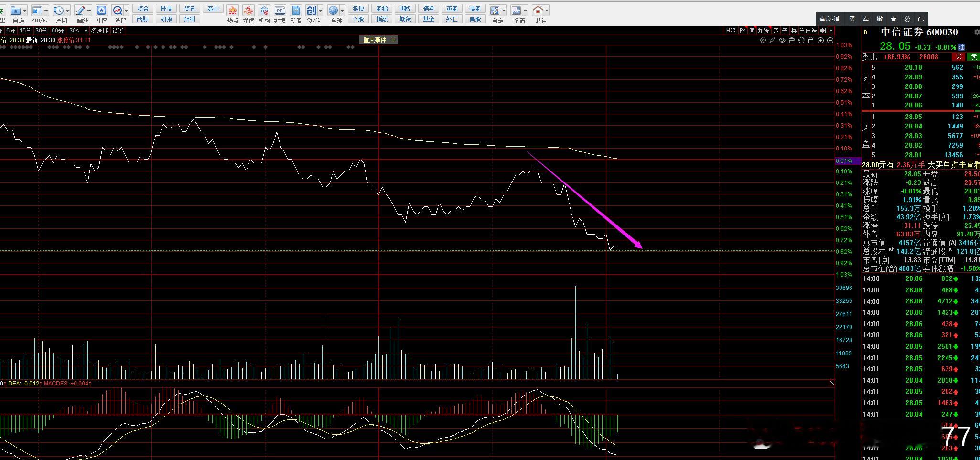Open the 自选 watchlist icon

16,11
